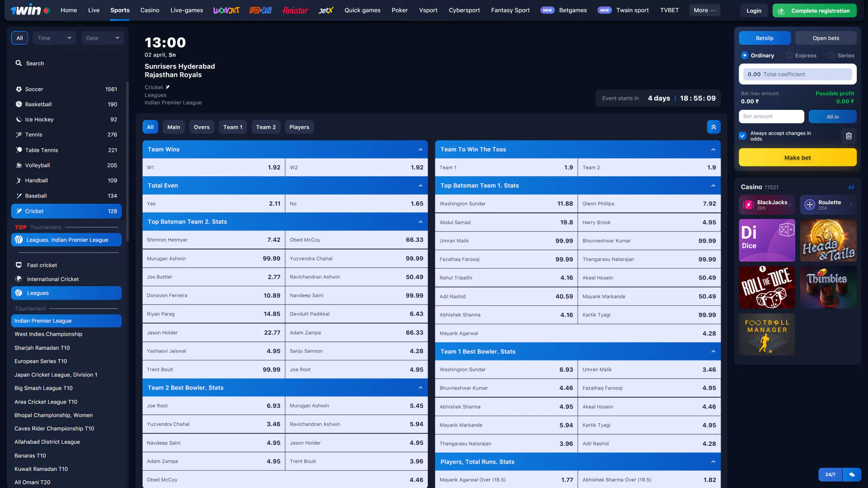Click the Time dropdown filter
The height and width of the screenshot is (488, 868).
53,38
